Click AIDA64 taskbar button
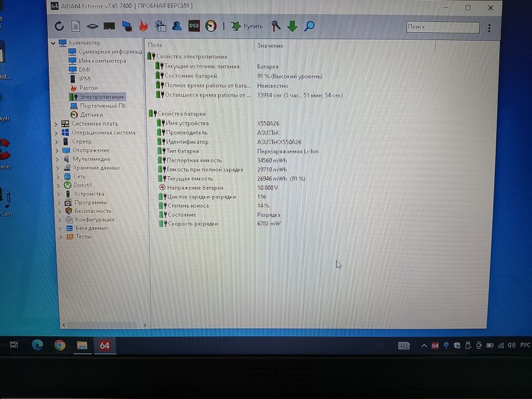The image size is (532, 399). click(104, 346)
